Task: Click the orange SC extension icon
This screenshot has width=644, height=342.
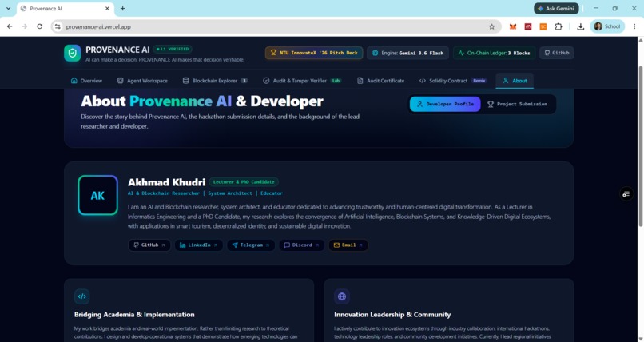Action: coord(543,26)
